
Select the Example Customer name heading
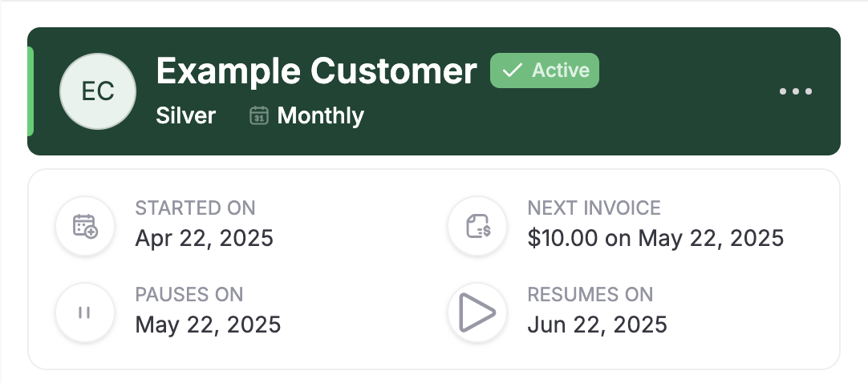point(316,71)
